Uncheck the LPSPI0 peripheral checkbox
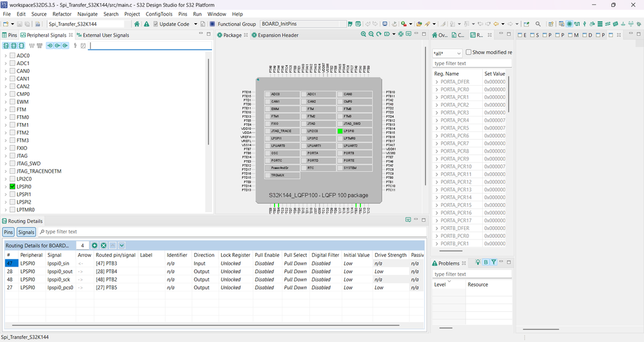The height and width of the screenshot is (342, 644). point(12,186)
